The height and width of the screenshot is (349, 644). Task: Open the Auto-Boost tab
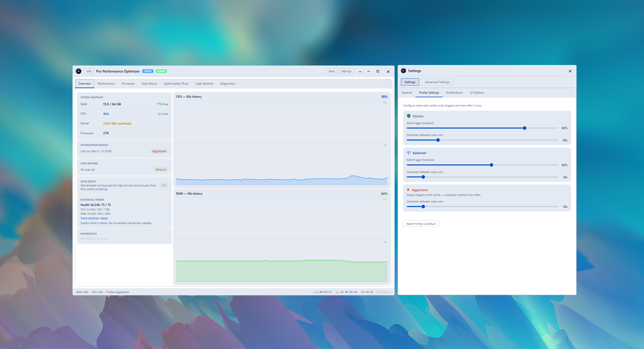[149, 84]
